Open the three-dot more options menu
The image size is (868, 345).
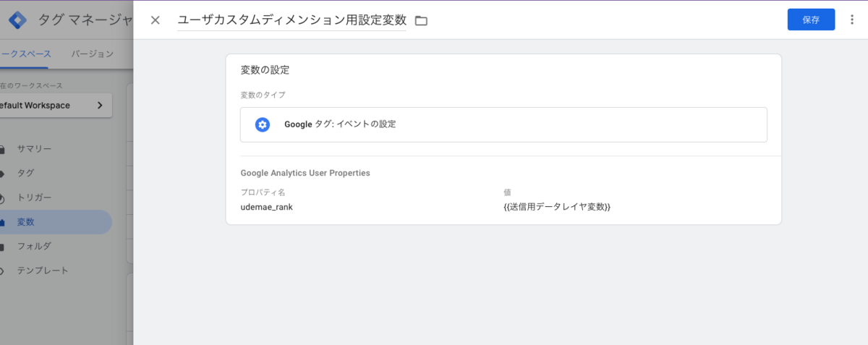pyautogui.click(x=851, y=20)
